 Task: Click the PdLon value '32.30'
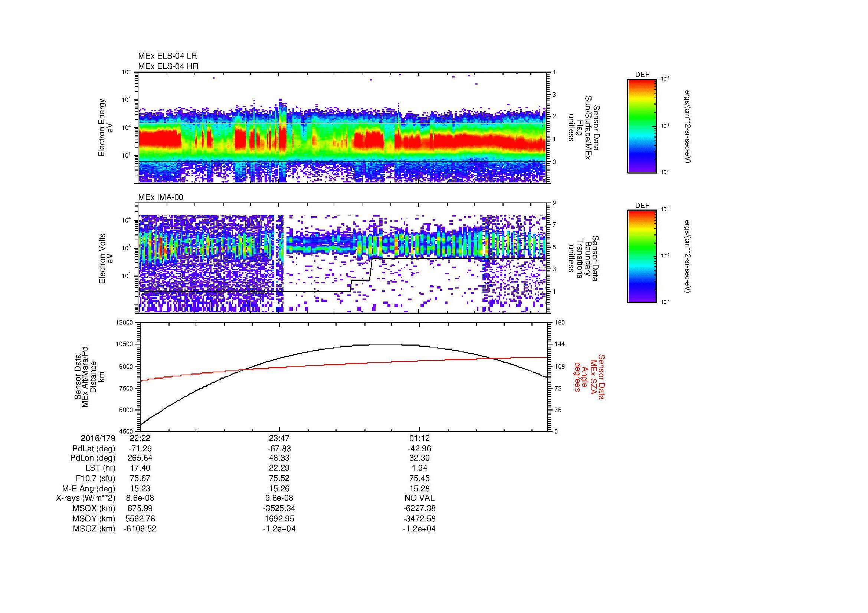coord(419,458)
